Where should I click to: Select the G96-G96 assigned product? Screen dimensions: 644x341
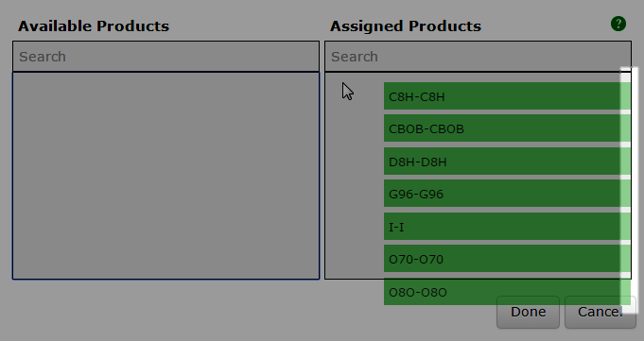tap(502, 194)
